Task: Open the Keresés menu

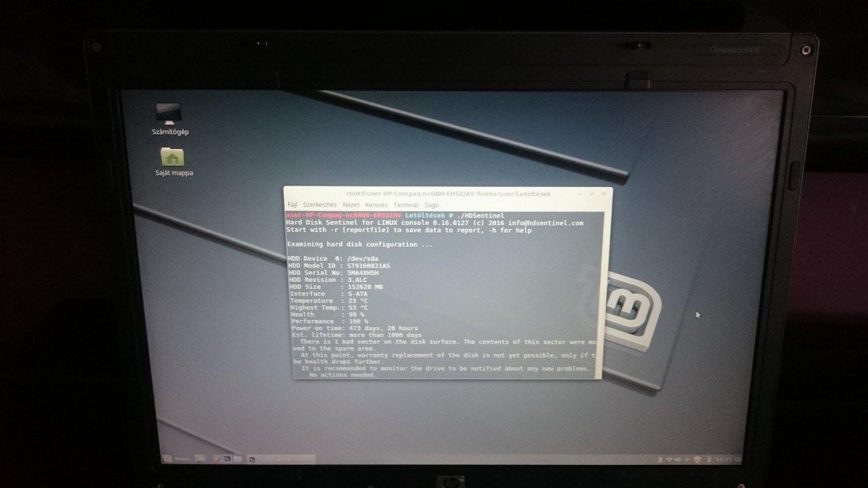Action: click(x=376, y=205)
